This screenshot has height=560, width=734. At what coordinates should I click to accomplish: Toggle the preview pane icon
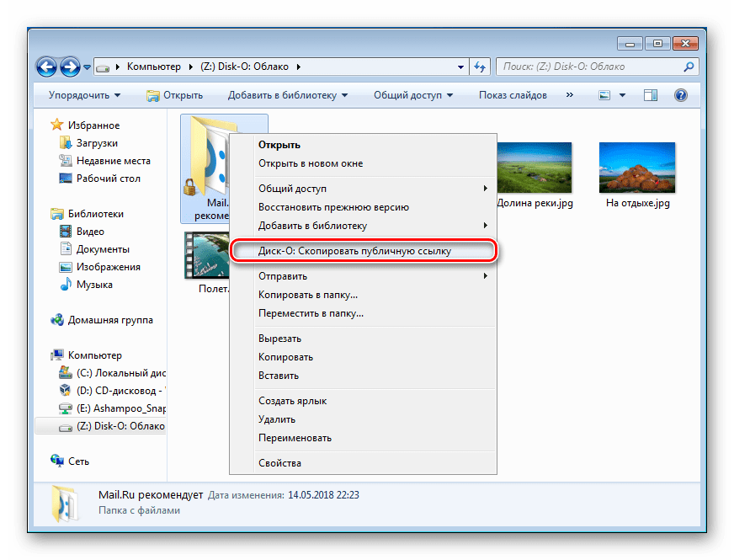(651, 95)
